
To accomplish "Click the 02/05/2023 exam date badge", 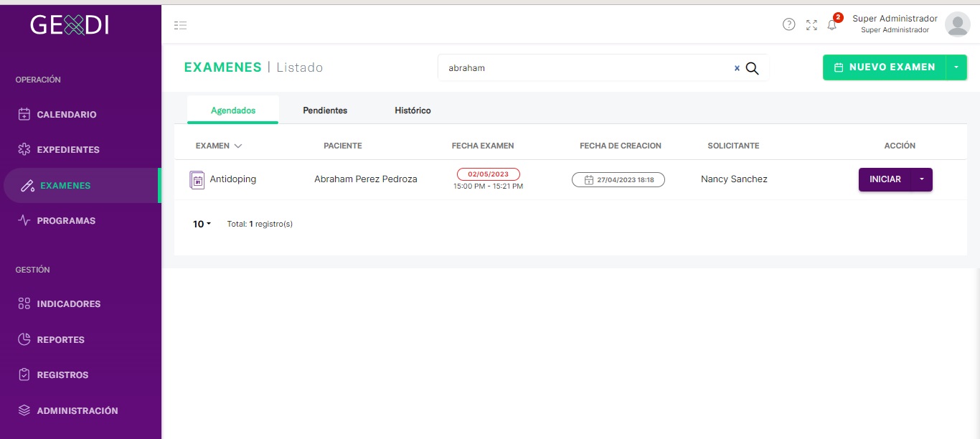I will coord(489,174).
